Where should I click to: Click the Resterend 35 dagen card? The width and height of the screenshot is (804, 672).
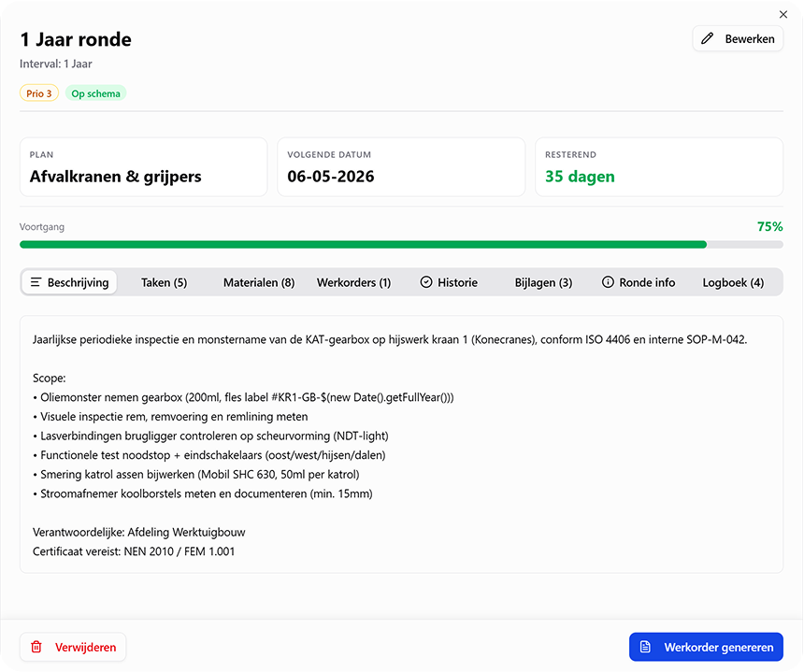click(x=658, y=167)
